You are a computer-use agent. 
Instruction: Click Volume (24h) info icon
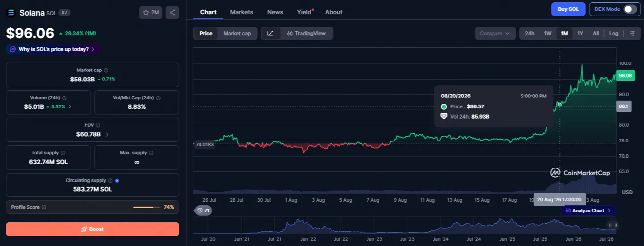tap(64, 98)
